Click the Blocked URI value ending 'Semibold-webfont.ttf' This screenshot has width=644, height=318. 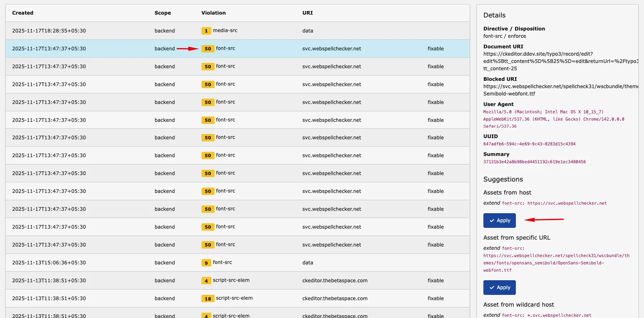click(x=561, y=90)
